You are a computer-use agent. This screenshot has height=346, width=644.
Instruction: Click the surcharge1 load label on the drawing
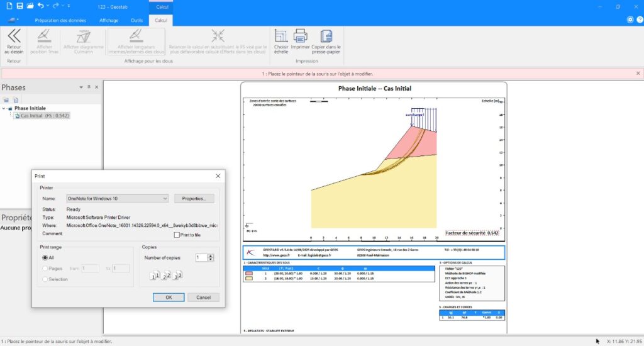coord(414,114)
